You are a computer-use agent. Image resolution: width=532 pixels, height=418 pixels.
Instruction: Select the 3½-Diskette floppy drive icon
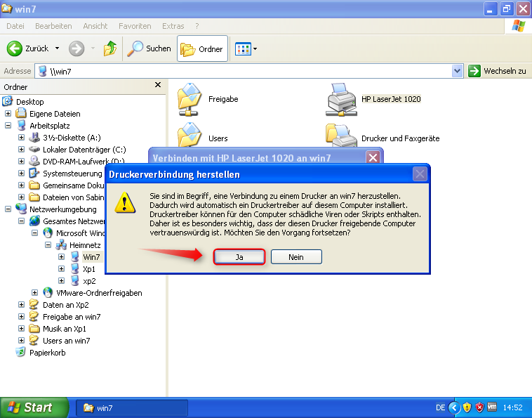coord(34,137)
